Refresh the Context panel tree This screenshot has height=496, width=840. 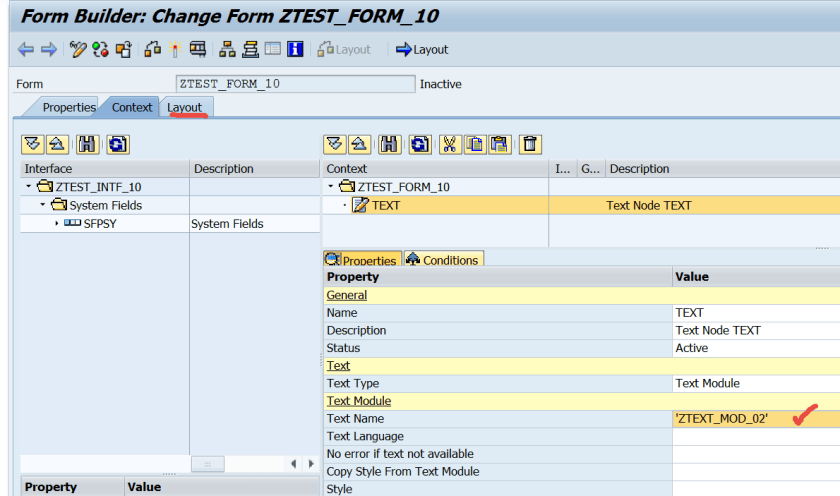419,145
